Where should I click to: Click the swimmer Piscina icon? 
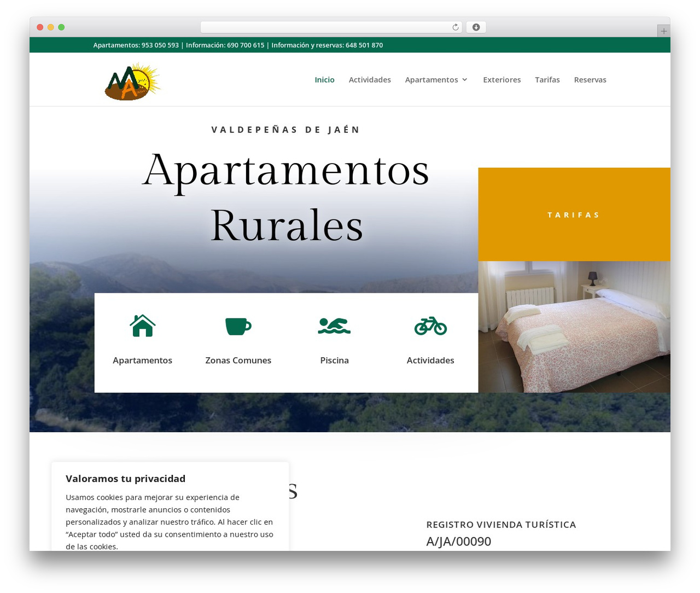pyautogui.click(x=334, y=326)
